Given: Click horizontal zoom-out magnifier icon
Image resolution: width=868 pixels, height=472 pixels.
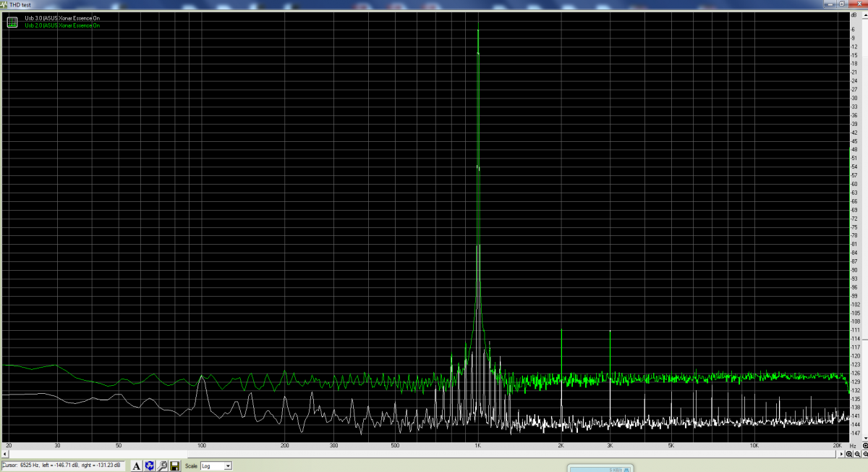Looking at the screenshot, I should pyautogui.click(x=857, y=454).
